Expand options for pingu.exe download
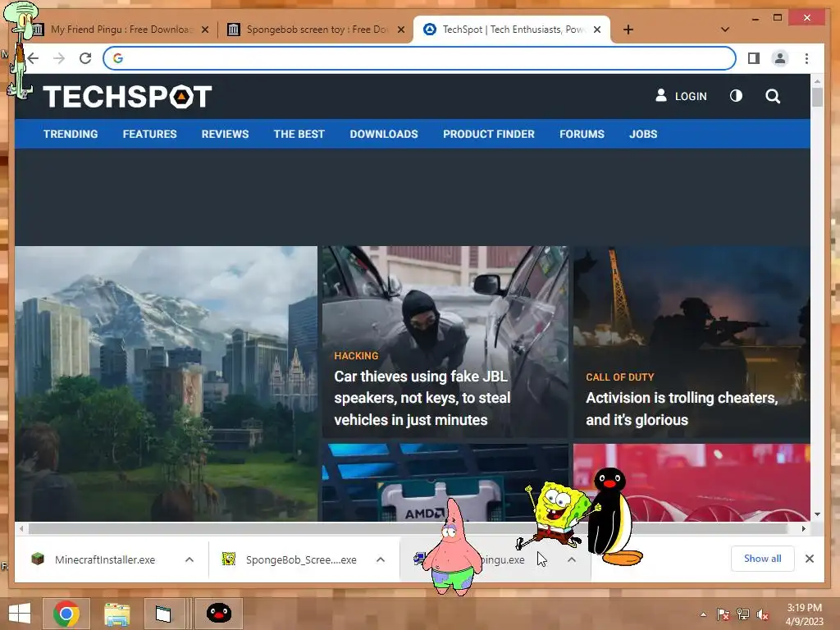Screen dimensions: 840x630 tap(572, 559)
